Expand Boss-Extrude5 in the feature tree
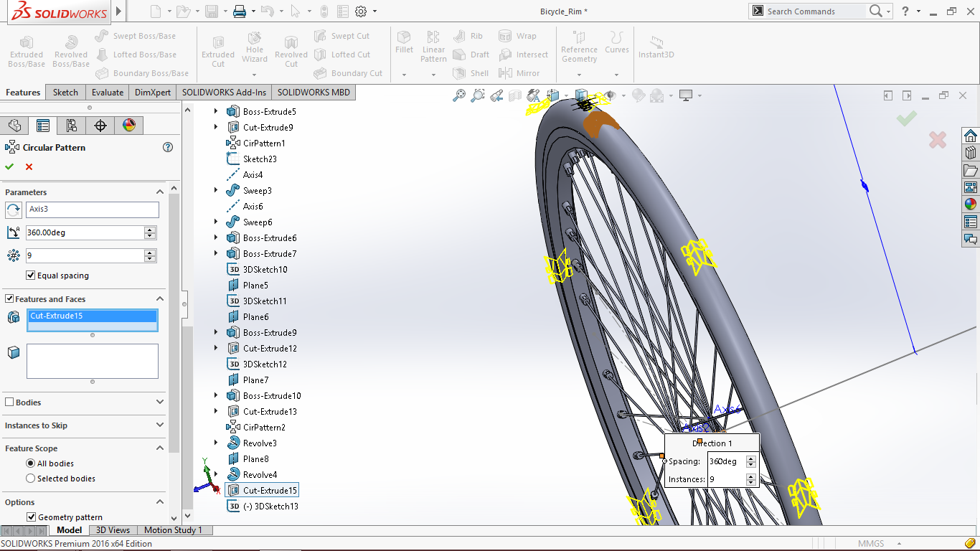This screenshot has width=980, height=551. 216,111
